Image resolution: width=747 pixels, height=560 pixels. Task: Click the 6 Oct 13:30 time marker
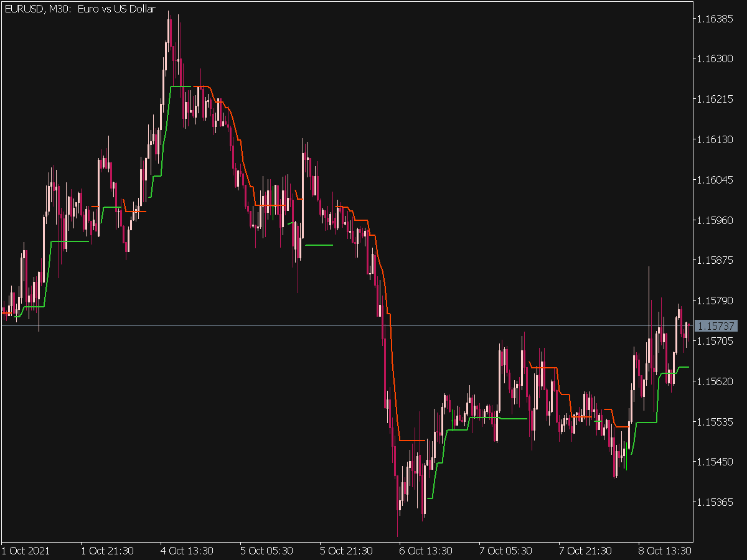point(426,551)
